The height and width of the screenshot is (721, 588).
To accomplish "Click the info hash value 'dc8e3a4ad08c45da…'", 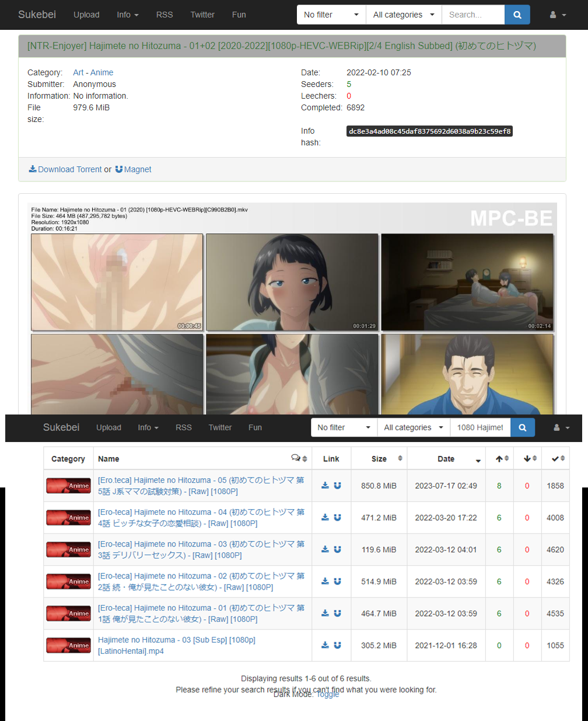I will pyautogui.click(x=430, y=131).
